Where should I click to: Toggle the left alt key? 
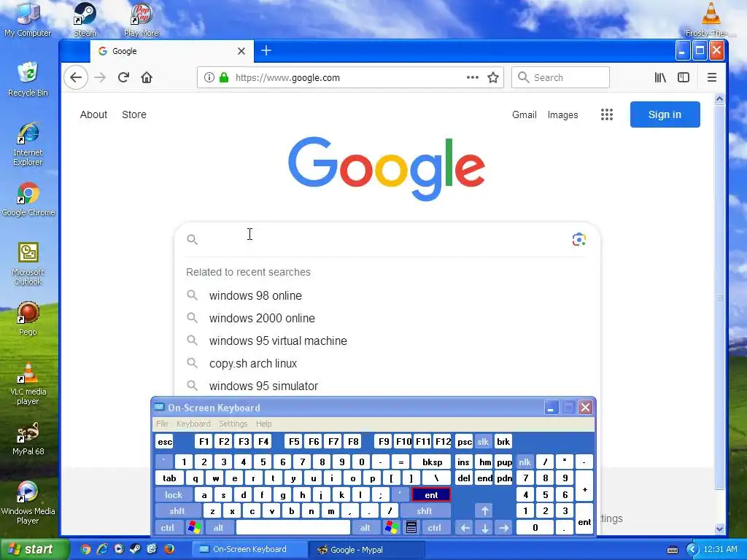click(x=218, y=528)
